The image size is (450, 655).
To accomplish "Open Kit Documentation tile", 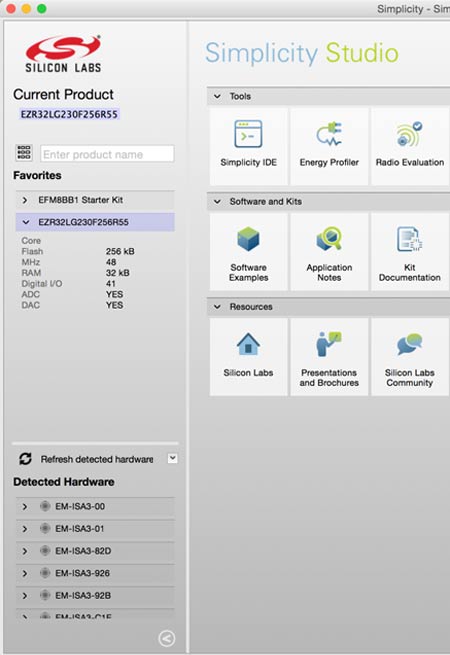I will tap(410, 252).
